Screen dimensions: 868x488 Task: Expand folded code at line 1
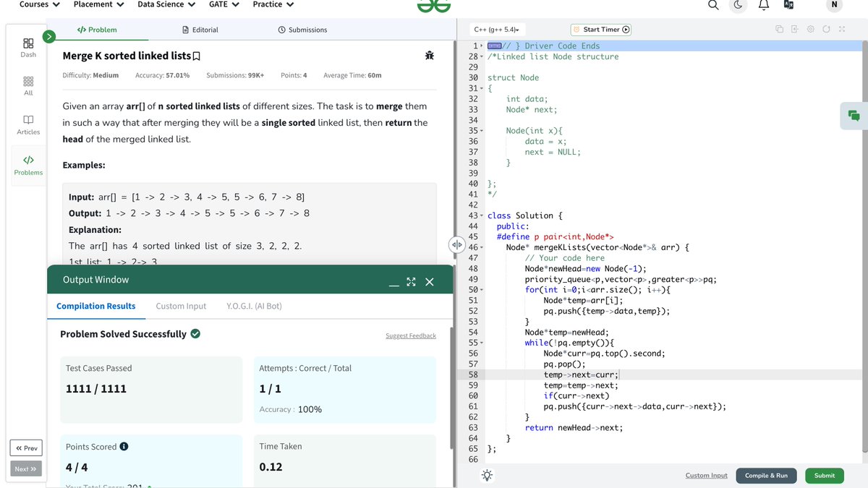coord(483,46)
